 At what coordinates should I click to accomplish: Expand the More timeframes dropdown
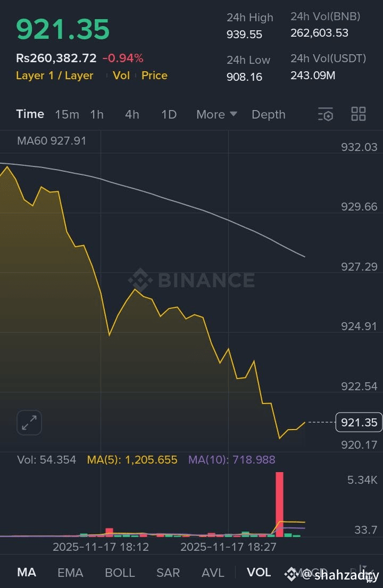217,114
